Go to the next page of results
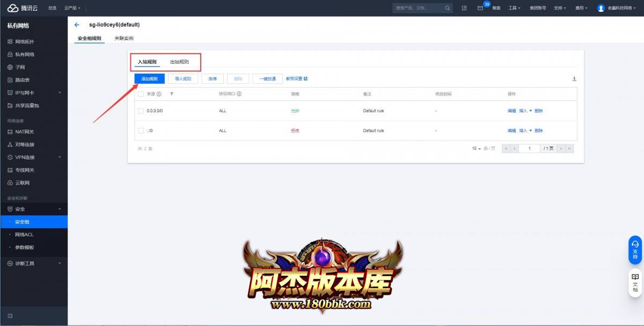The width and height of the screenshot is (644, 326). pyautogui.click(x=561, y=148)
